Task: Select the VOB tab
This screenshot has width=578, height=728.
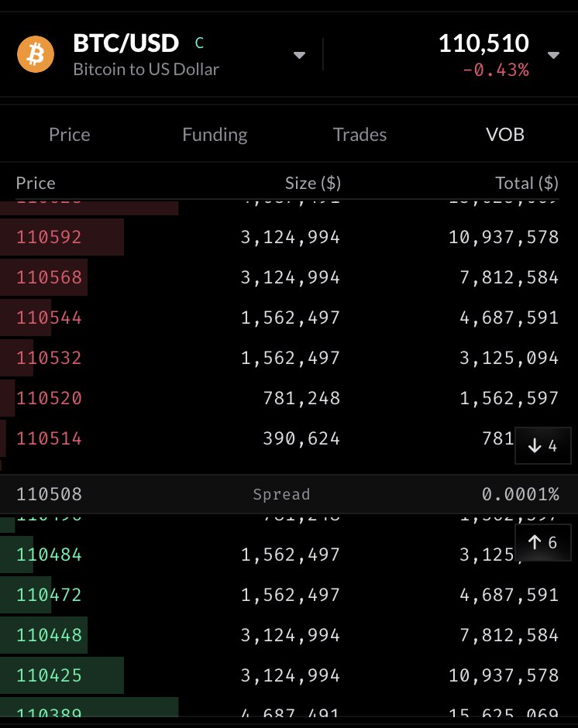Action: coord(505,135)
